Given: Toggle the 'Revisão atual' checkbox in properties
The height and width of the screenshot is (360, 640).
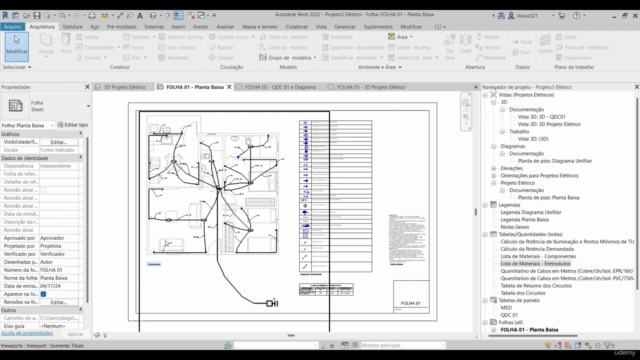Looking at the screenshot, I should point(43,190).
